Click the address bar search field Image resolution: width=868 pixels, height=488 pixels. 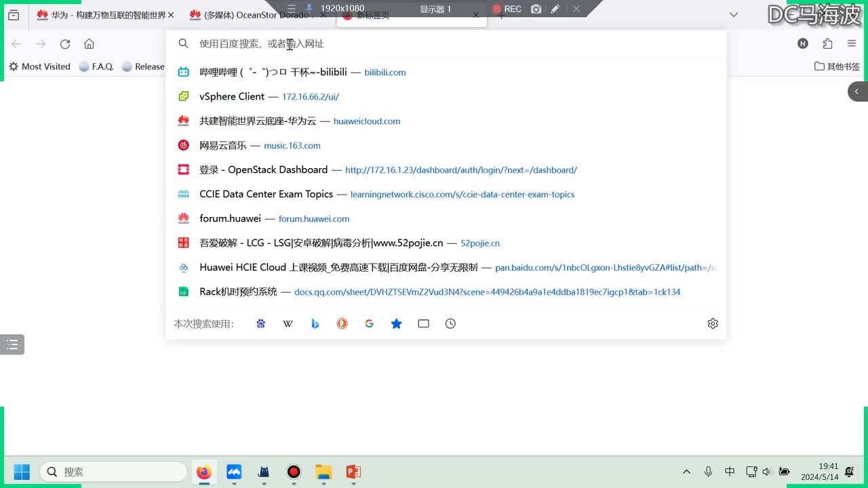tap(446, 43)
